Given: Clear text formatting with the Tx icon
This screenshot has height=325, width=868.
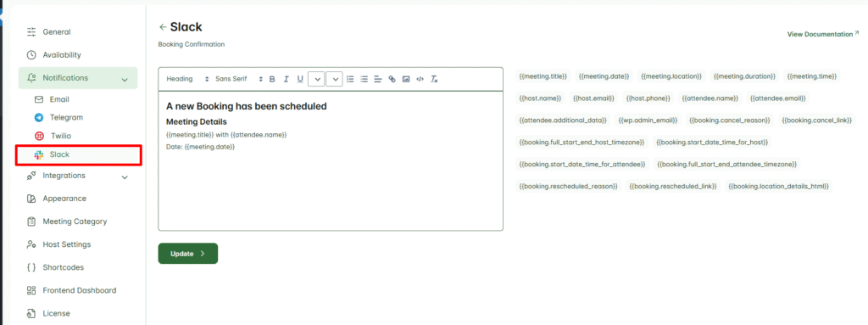Looking at the screenshot, I should pyautogui.click(x=434, y=79).
